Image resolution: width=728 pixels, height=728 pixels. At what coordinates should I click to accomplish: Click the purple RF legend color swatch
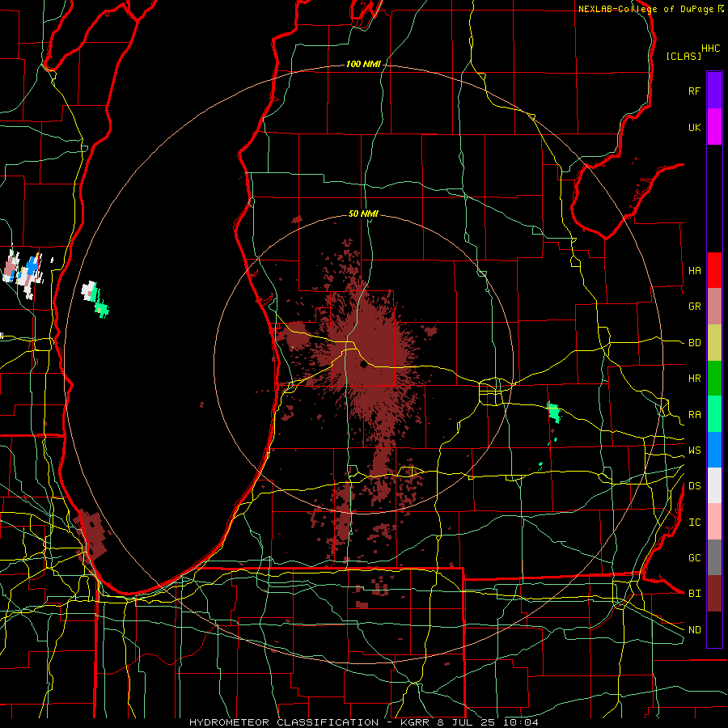coord(714,91)
